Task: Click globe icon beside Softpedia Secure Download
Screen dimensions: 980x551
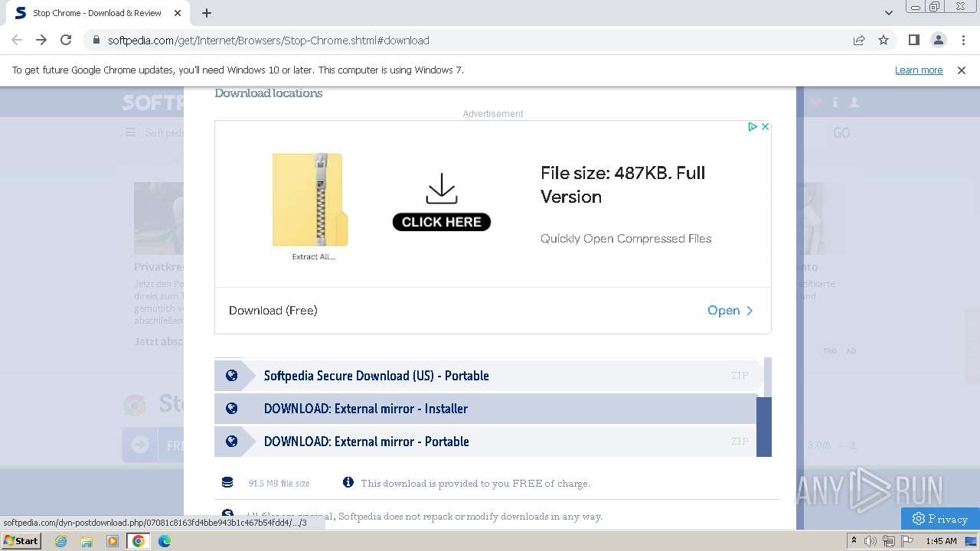Action: [x=231, y=376]
